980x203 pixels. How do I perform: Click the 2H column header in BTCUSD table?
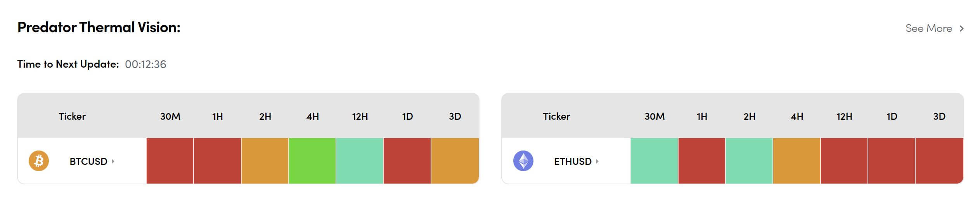click(x=265, y=116)
